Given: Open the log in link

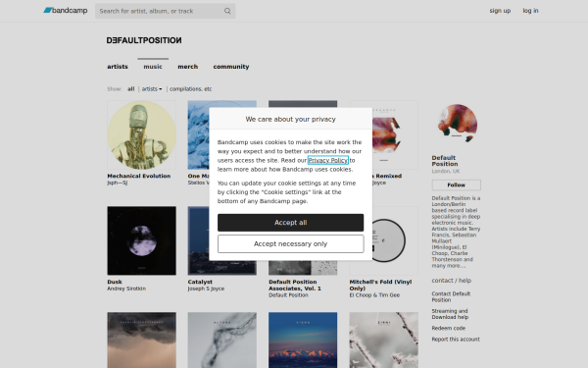Looking at the screenshot, I should (x=530, y=11).
